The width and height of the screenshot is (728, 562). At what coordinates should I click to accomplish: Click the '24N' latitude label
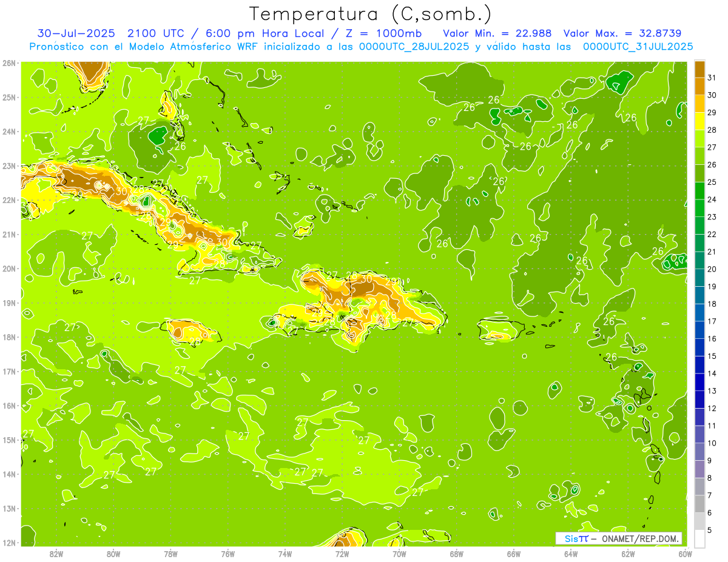(9, 132)
